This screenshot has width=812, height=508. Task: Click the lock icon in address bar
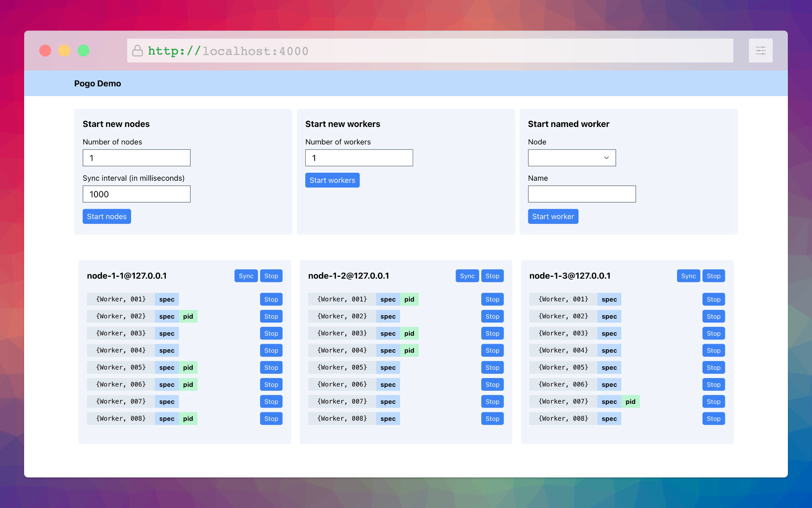coord(137,51)
